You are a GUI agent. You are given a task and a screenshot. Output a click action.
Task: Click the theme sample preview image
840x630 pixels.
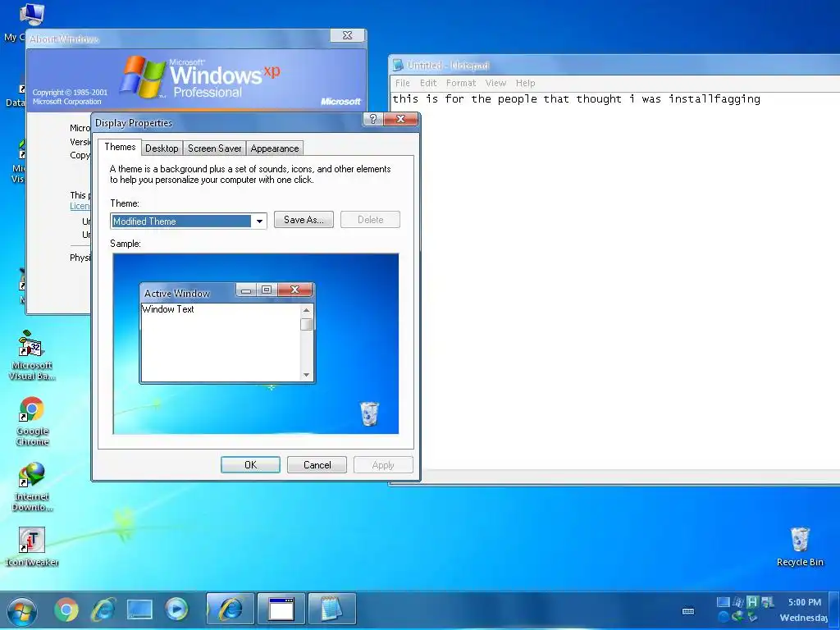pos(256,344)
